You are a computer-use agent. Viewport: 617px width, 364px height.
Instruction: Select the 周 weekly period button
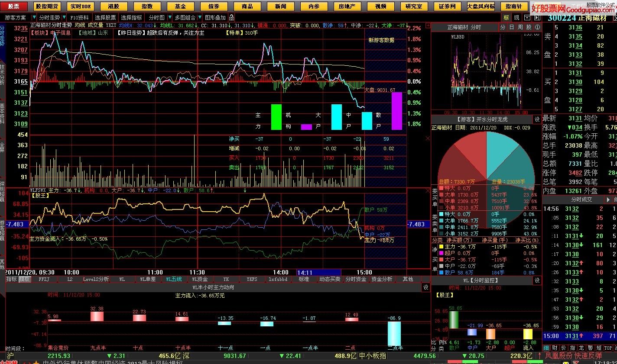pyautogui.click(x=520, y=27)
